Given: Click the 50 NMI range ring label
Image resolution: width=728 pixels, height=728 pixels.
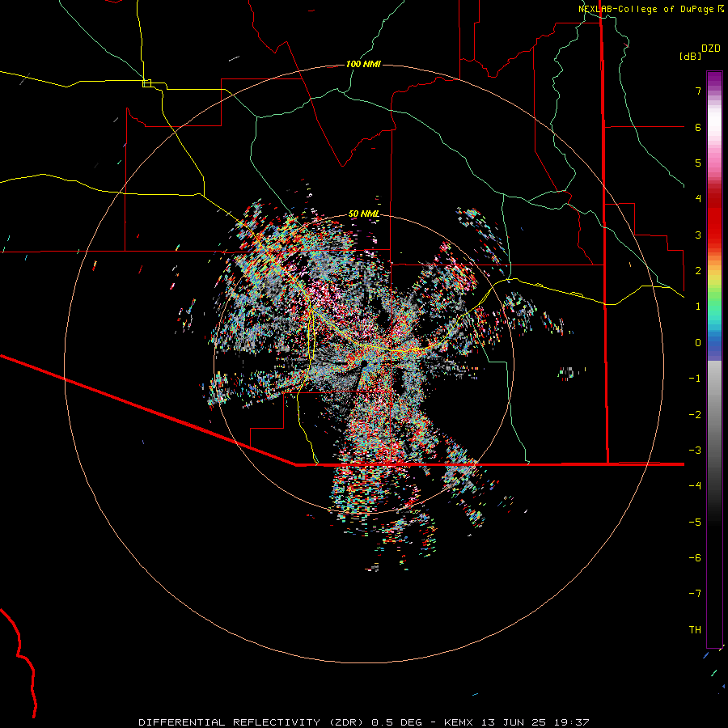Looking at the screenshot, I should (363, 214).
